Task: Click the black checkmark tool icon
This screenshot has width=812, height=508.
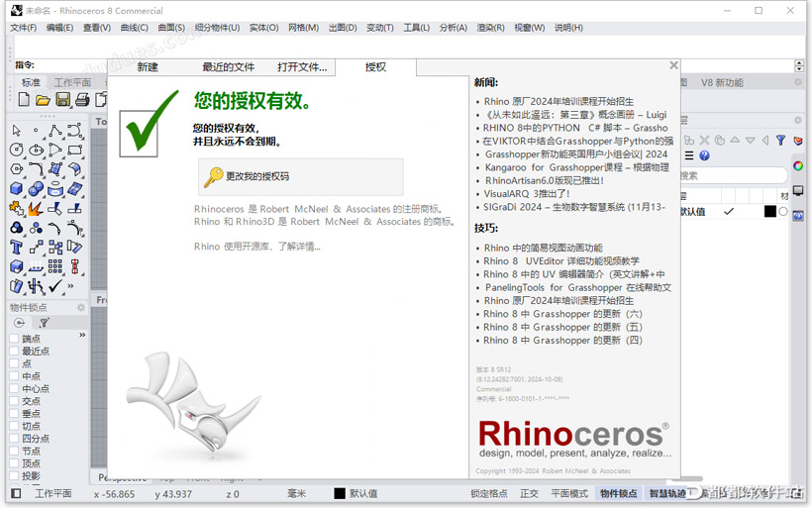Action: [x=55, y=286]
